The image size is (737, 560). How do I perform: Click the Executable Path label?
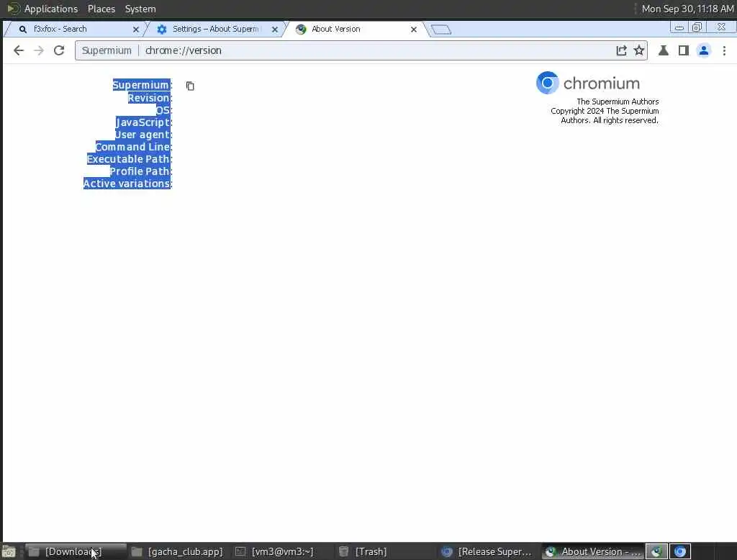click(x=128, y=159)
